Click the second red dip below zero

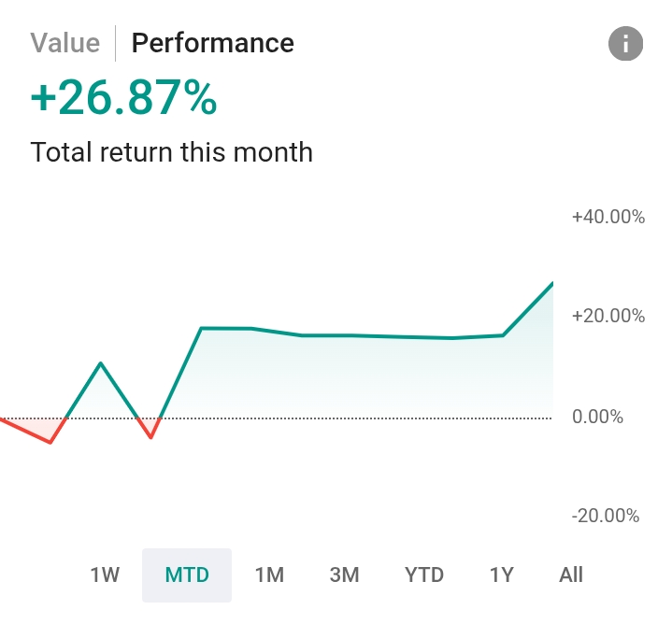pyautogui.click(x=150, y=436)
